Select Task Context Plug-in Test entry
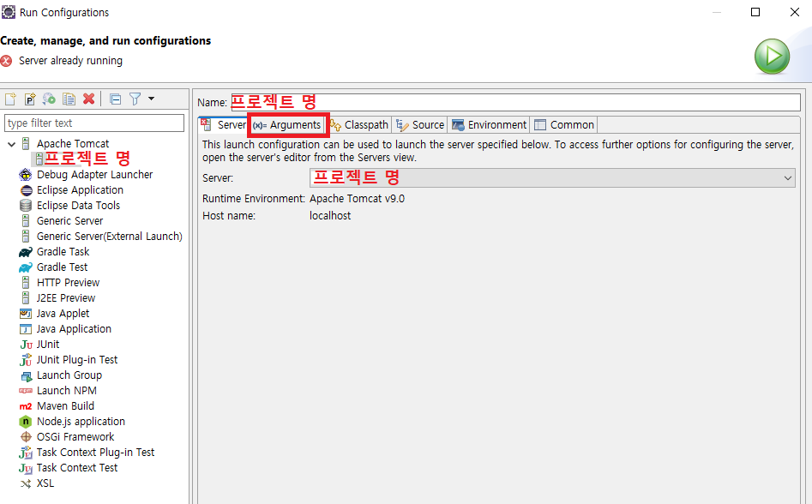The height and width of the screenshot is (504, 812). (x=95, y=453)
